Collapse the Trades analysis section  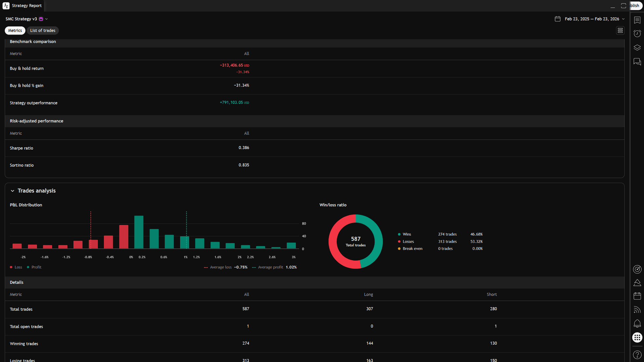pyautogui.click(x=12, y=191)
